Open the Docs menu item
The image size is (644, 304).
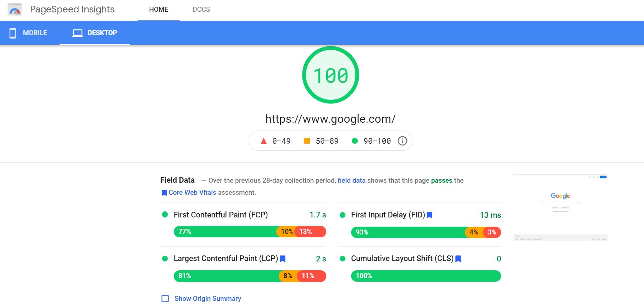201,10
